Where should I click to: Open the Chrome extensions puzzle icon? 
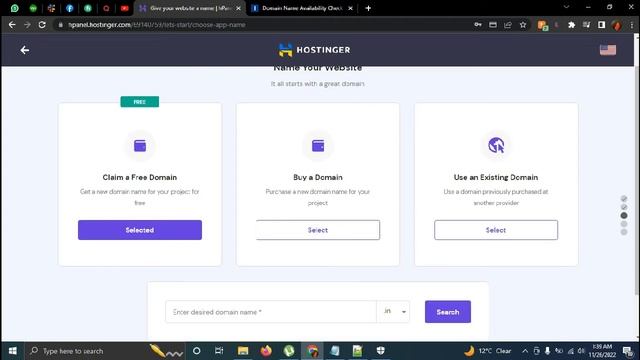[571, 25]
